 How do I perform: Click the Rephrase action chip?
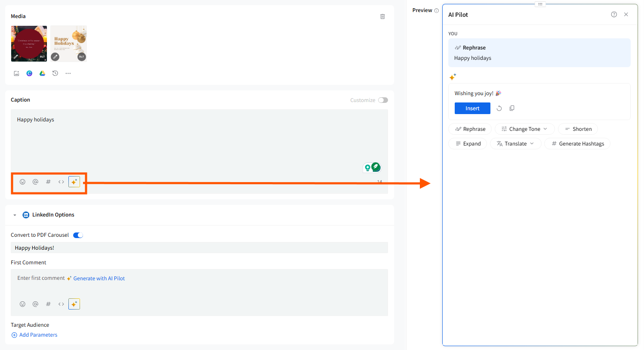tap(470, 129)
